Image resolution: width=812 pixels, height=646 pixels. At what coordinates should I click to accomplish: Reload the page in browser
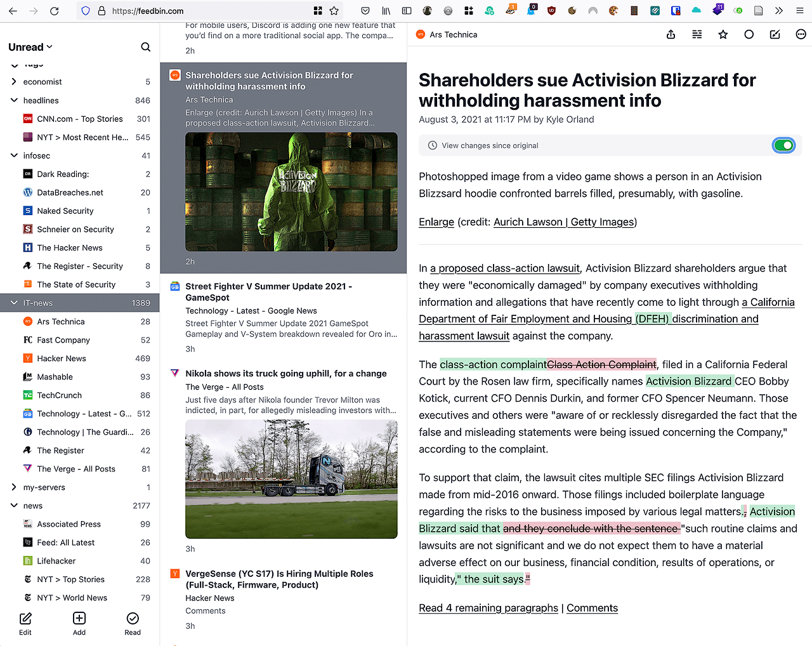tap(55, 11)
